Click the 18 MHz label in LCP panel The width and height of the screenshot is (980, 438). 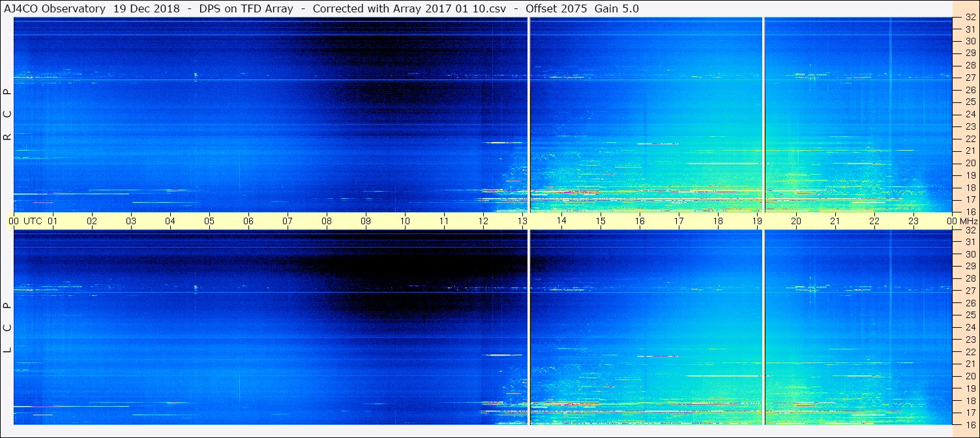coord(970,401)
